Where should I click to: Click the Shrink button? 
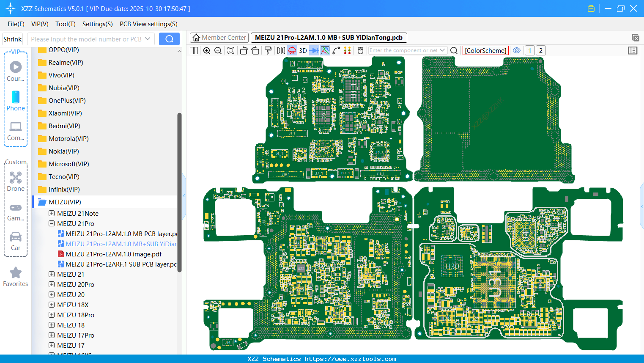13,39
